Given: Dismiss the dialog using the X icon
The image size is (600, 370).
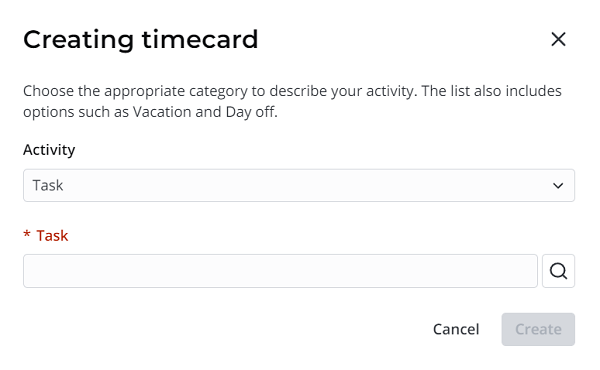Looking at the screenshot, I should (558, 39).
